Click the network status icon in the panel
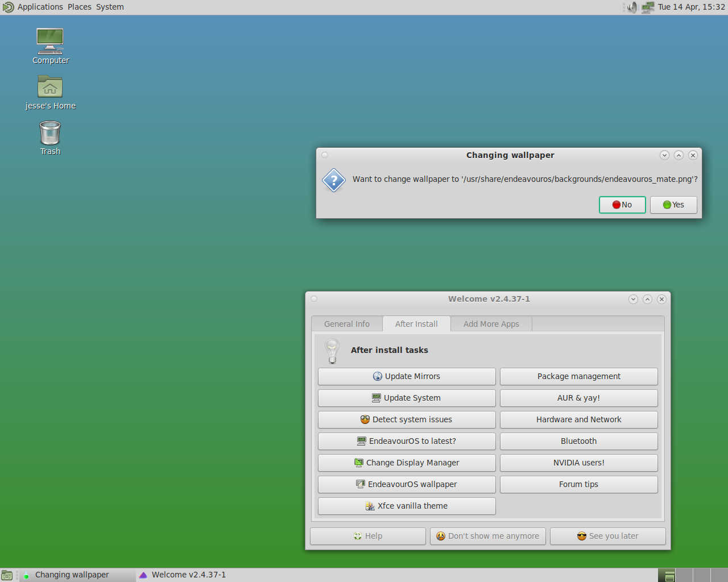Image resolution: width=728 pixels, height=582 pixels. [648, 7]
